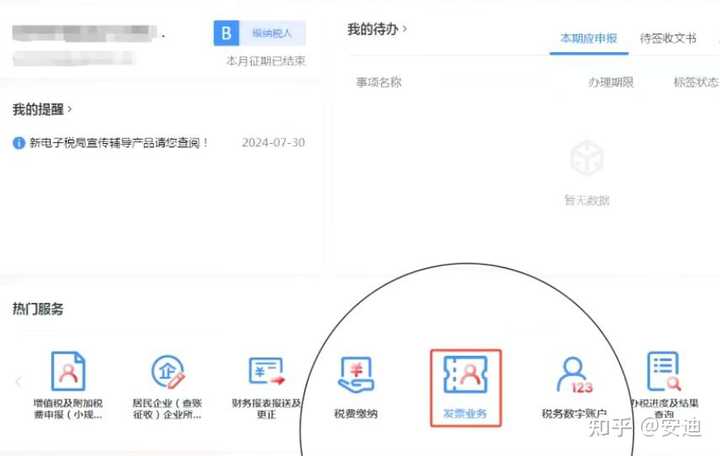The width and height of the screenshot is (720, 456).
Task: Switch to 本期应申报 tab
Action: click(589, 38)
